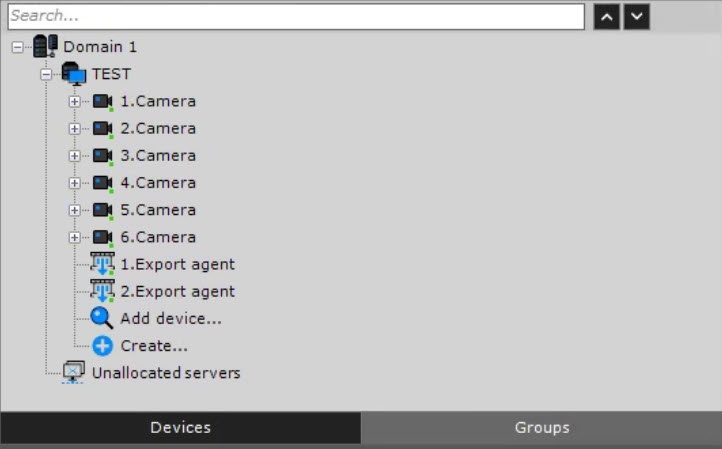Click the Create plus icon

coord(102,346)
